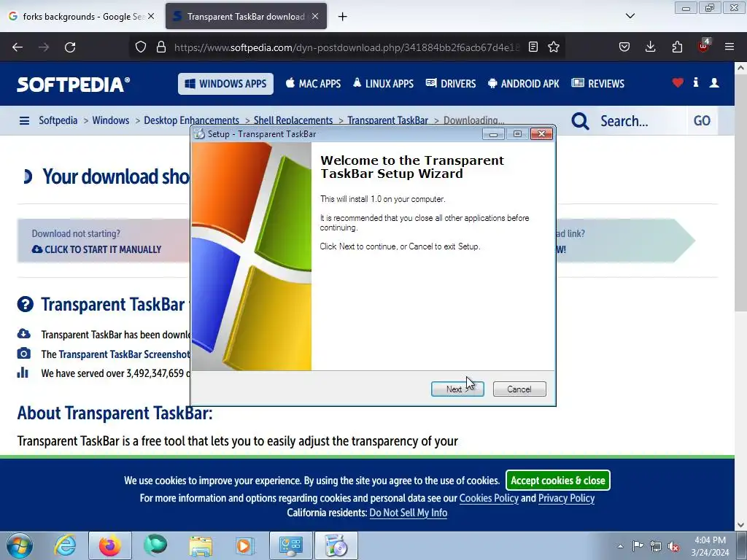Cancel the Transparent TaskBar setup

coord(519,389)
